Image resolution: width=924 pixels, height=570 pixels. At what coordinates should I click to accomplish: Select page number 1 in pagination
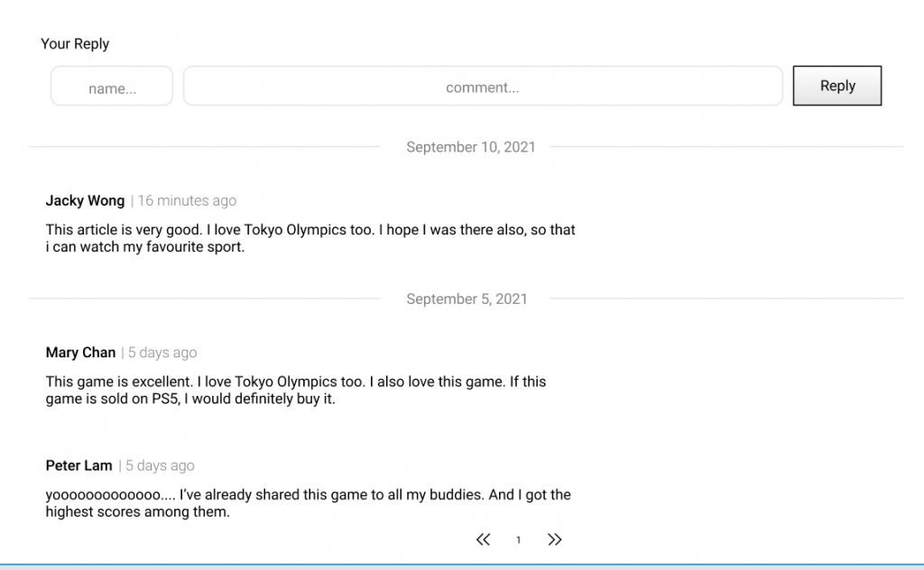coord(518,540)
